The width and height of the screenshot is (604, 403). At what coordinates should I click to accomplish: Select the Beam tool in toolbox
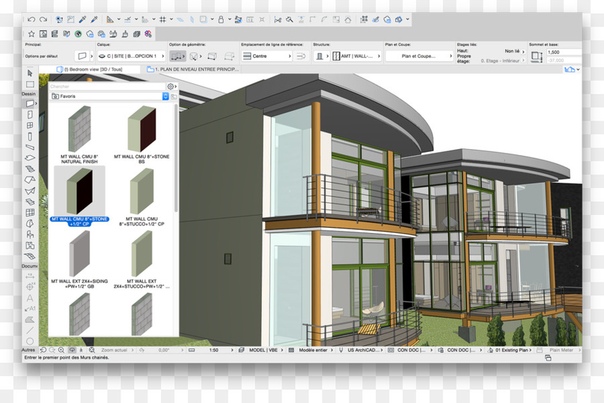tap(30, 147)
